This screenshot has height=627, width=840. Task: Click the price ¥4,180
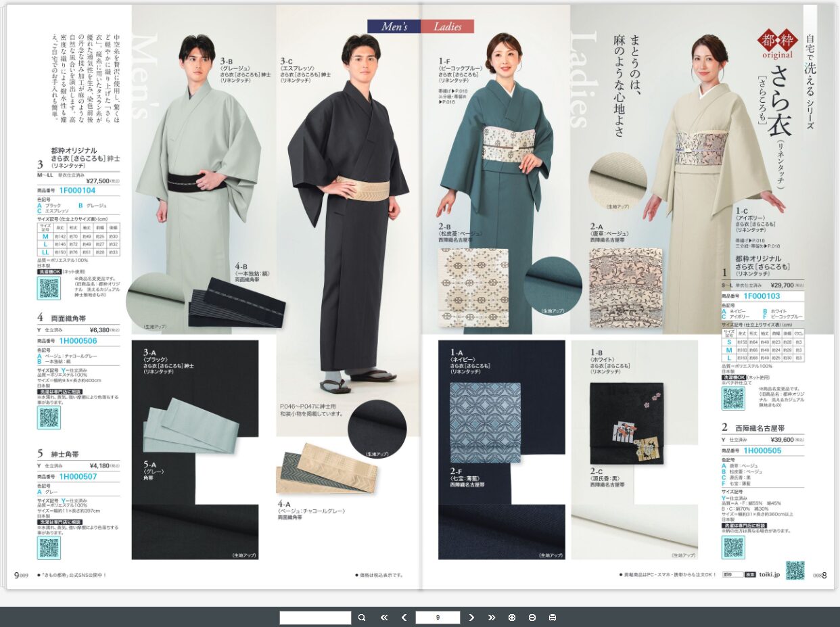[x=99, y=465]
